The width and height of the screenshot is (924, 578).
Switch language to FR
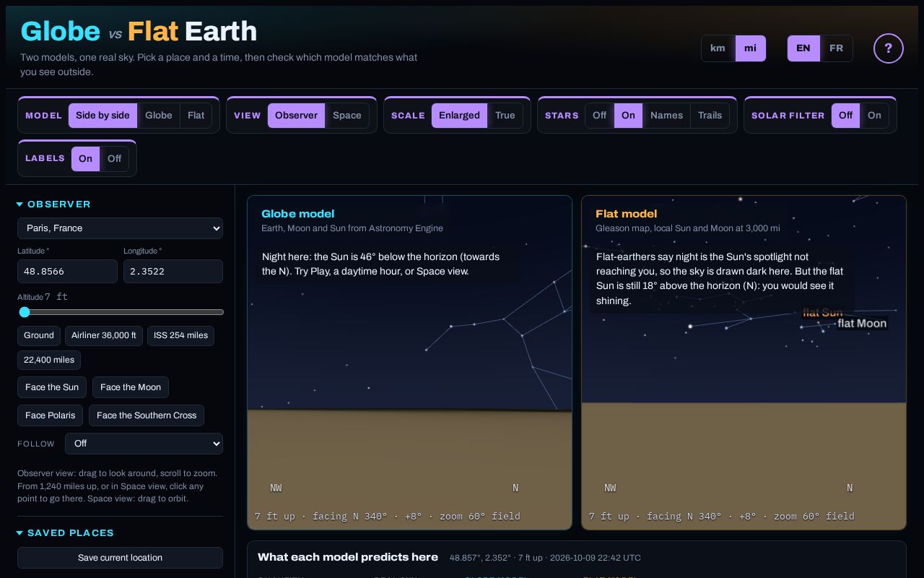(x=836, y=48)
